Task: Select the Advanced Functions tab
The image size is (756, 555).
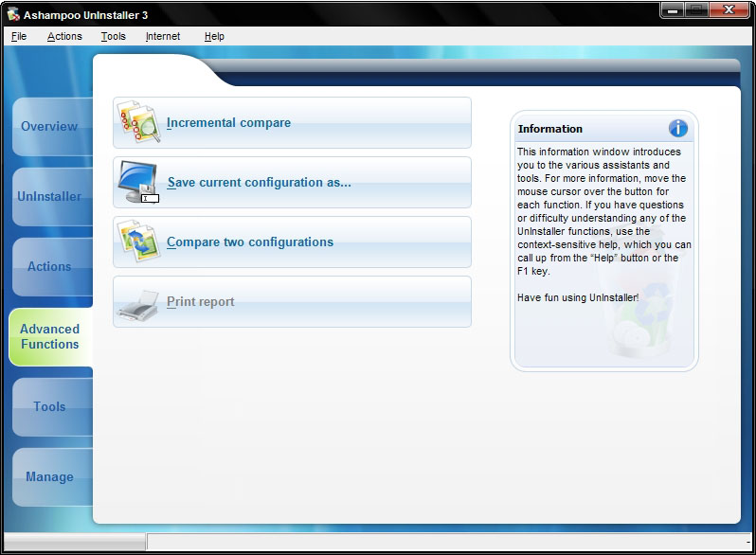Action: point(50,336)
